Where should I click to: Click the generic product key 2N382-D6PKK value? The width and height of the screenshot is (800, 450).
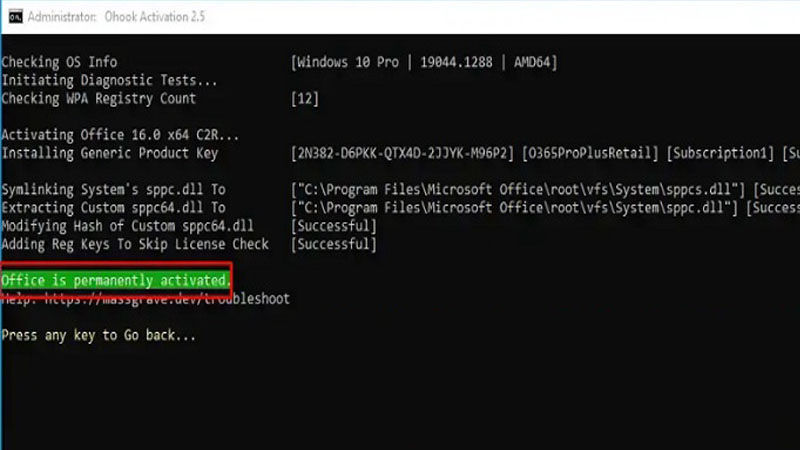pyautogui.click(x=404, y=153)
